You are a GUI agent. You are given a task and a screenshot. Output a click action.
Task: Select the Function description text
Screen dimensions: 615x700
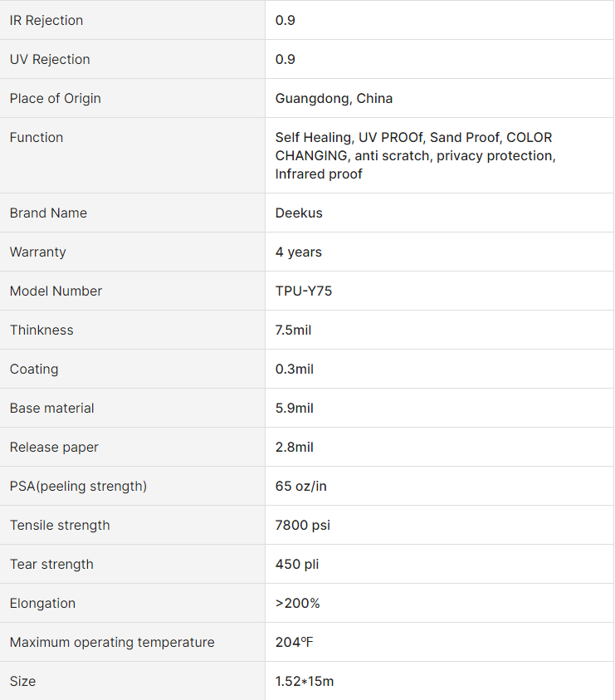click(x=415, y=155)
